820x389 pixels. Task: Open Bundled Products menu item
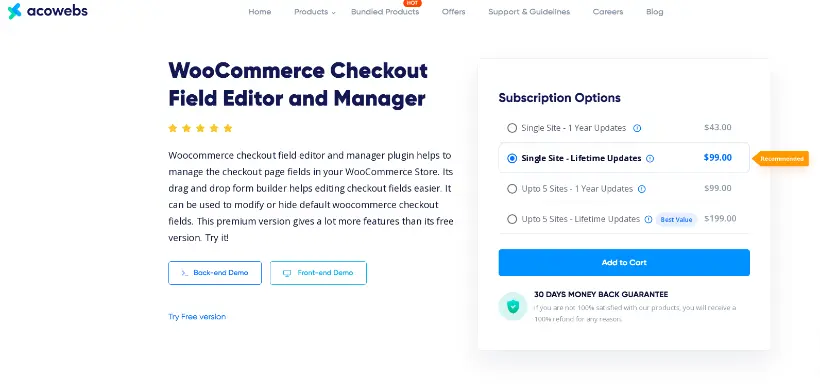[x=385, y=12]
